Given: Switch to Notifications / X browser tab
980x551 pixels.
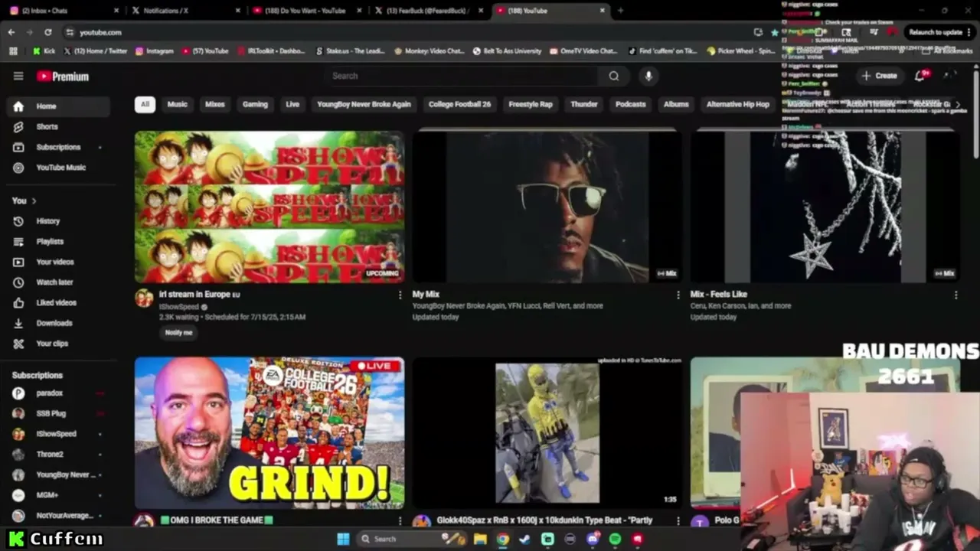Looking at the screenshot, I should 183,11.
